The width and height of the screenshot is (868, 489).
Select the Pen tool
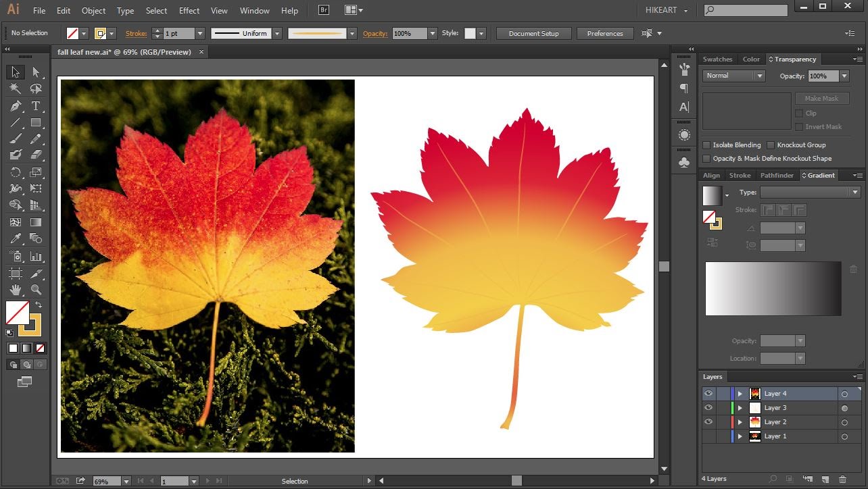tap(14, 106)
